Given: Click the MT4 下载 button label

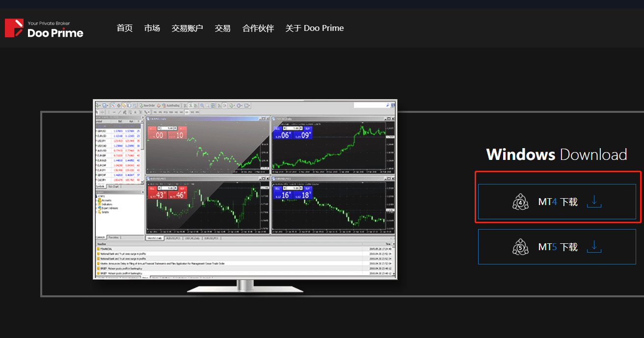Looking at the screenshot, I should (x=558, y=202).
